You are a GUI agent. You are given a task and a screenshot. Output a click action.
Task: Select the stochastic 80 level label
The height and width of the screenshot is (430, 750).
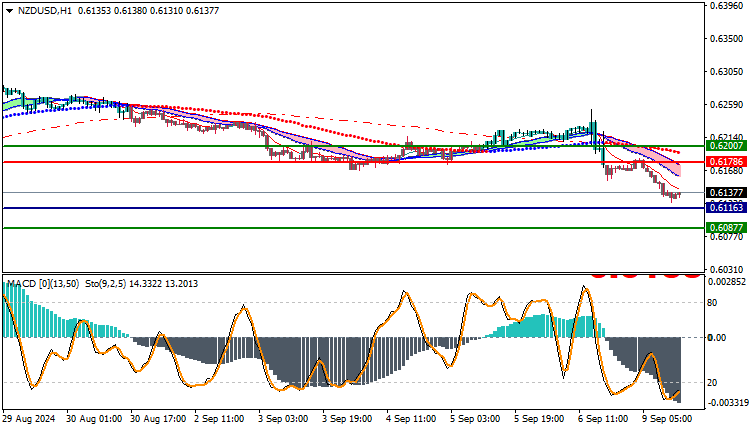[x=712, y=303]
